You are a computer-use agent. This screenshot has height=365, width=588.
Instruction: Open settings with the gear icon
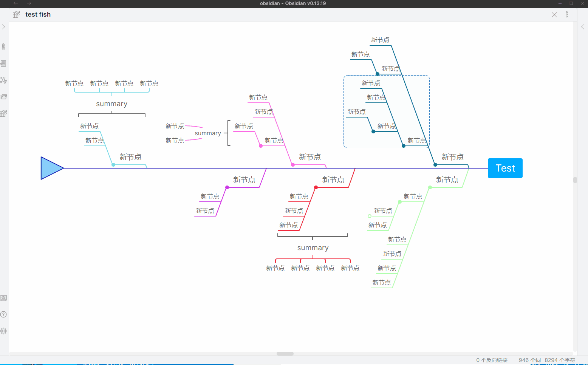click(3, 331)
